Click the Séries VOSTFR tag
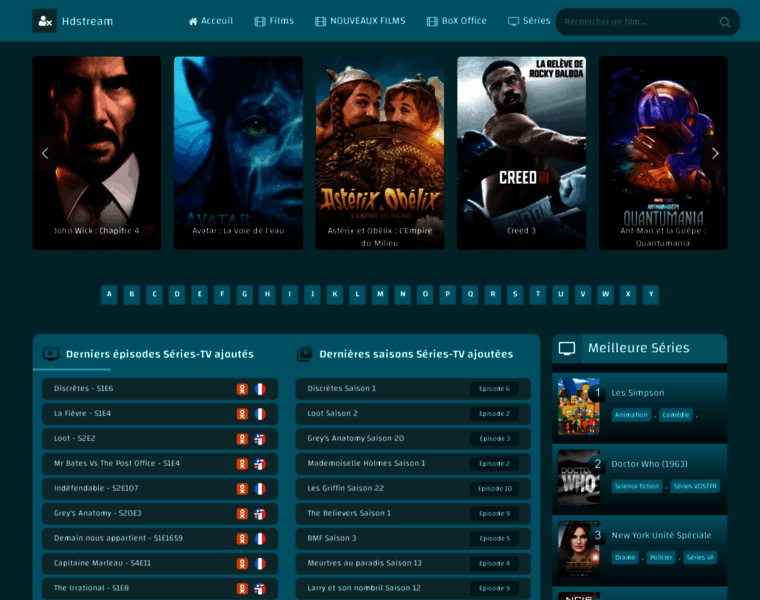 pos(695,486)
